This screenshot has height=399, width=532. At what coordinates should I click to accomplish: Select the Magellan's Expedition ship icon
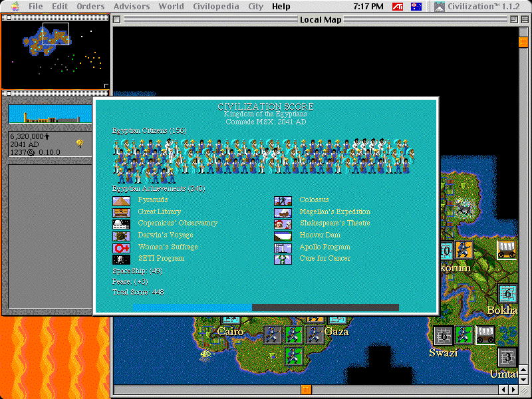coord(283,213)
